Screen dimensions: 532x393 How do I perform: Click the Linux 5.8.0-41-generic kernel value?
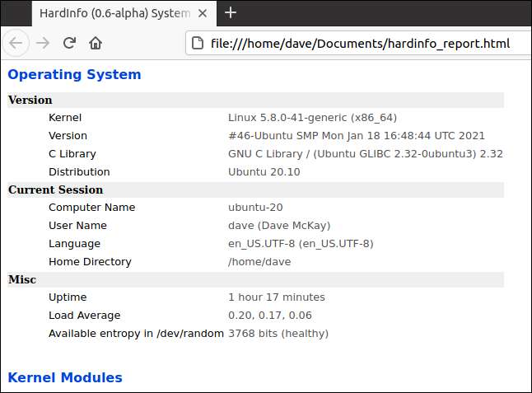(x=312, y=118)
